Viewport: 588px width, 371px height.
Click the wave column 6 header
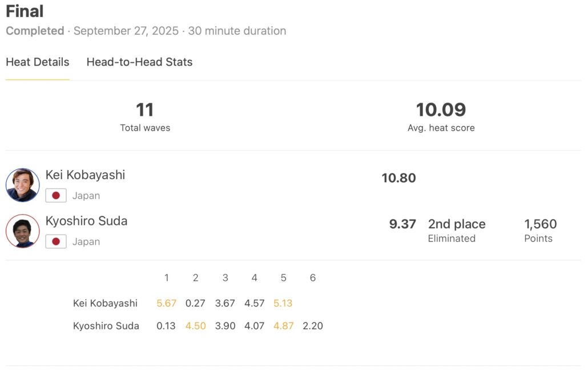click(313, 278)
